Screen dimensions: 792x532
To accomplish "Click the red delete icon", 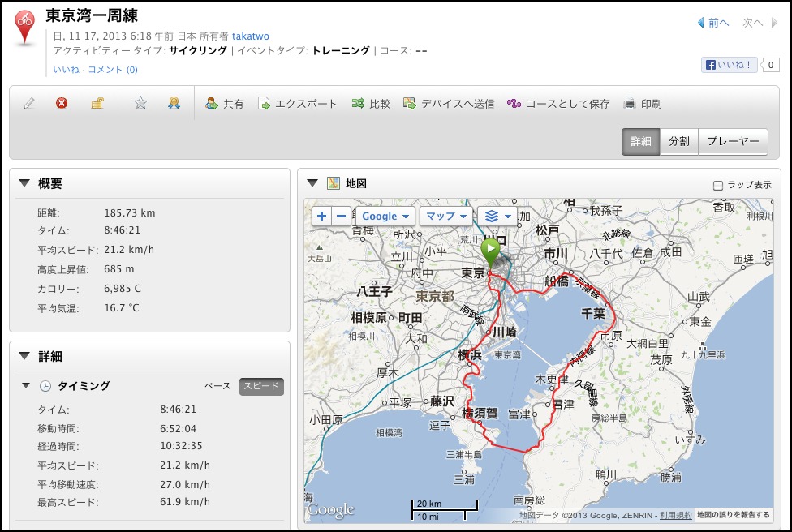I will coord(62,104).
